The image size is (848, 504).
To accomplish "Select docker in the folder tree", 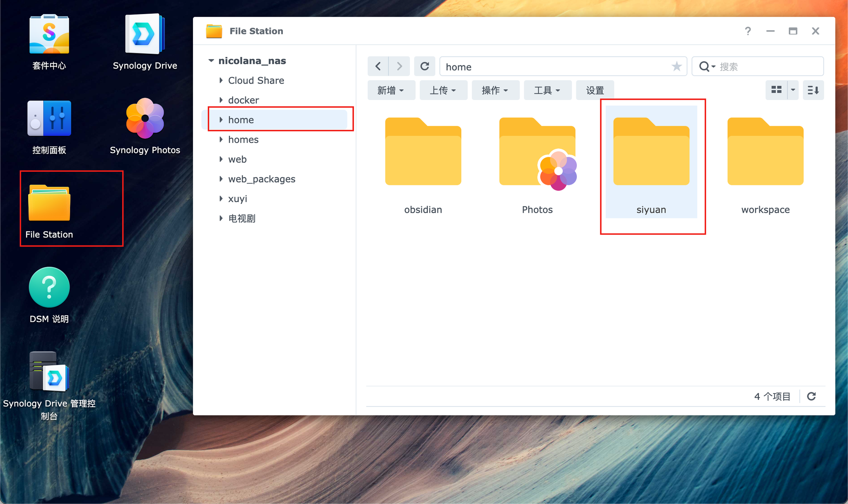I will tap(243, 100).
